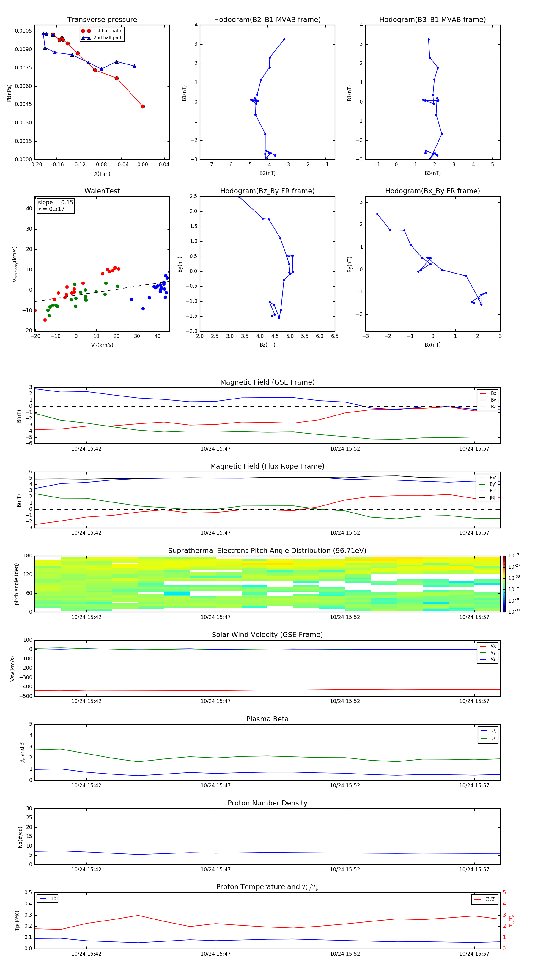Click the 'Bz(nT)' axis label
Screen dimensions: 535x980
(267, 345)
